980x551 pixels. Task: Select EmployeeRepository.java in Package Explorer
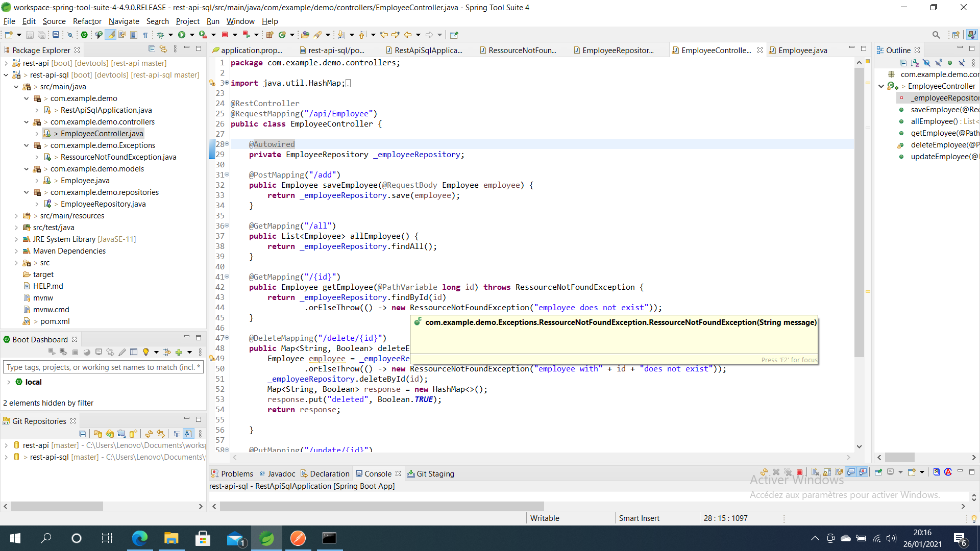103,204
